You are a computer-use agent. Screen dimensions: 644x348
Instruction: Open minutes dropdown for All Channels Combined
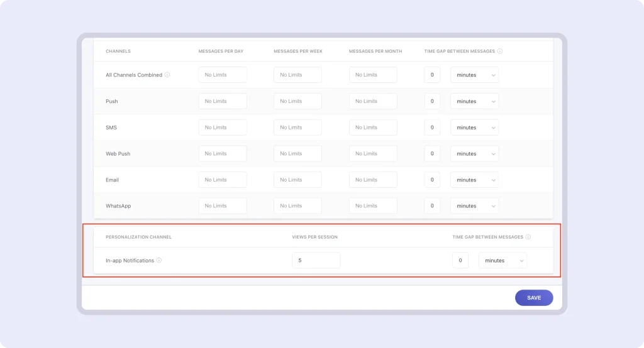pyautogui.click(x=474, y=75)
